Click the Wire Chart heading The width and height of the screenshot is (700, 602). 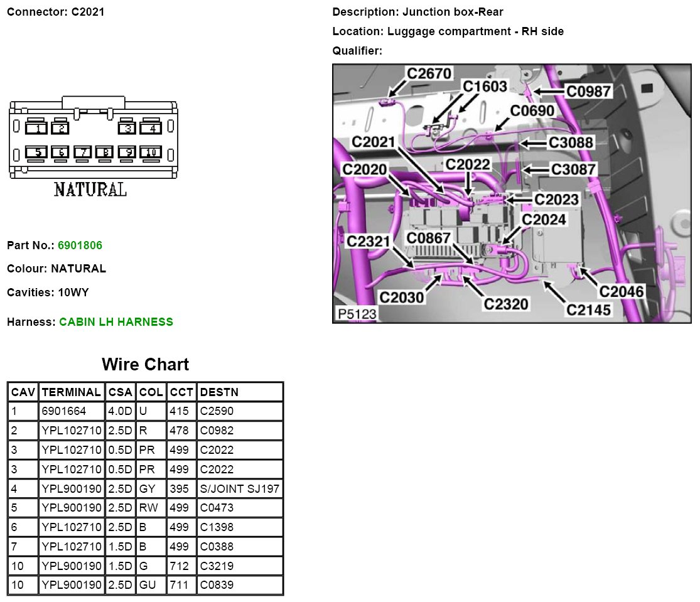[x=145, y=365]
